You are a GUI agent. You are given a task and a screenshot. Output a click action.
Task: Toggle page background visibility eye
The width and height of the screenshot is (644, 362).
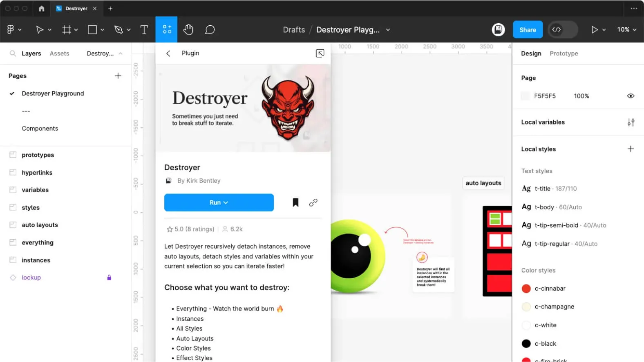click(x=631, y=96)
